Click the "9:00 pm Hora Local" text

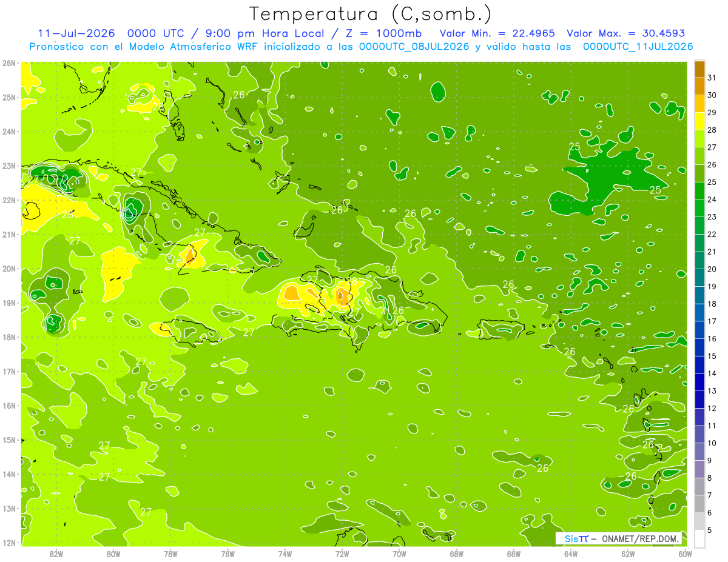coord(267,33)
